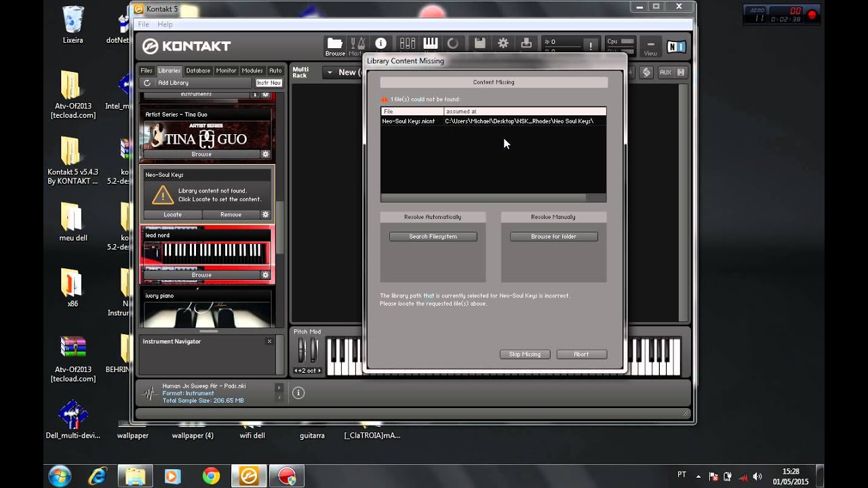Click Locate for Neo-Soul Keys

pos(173,215)
